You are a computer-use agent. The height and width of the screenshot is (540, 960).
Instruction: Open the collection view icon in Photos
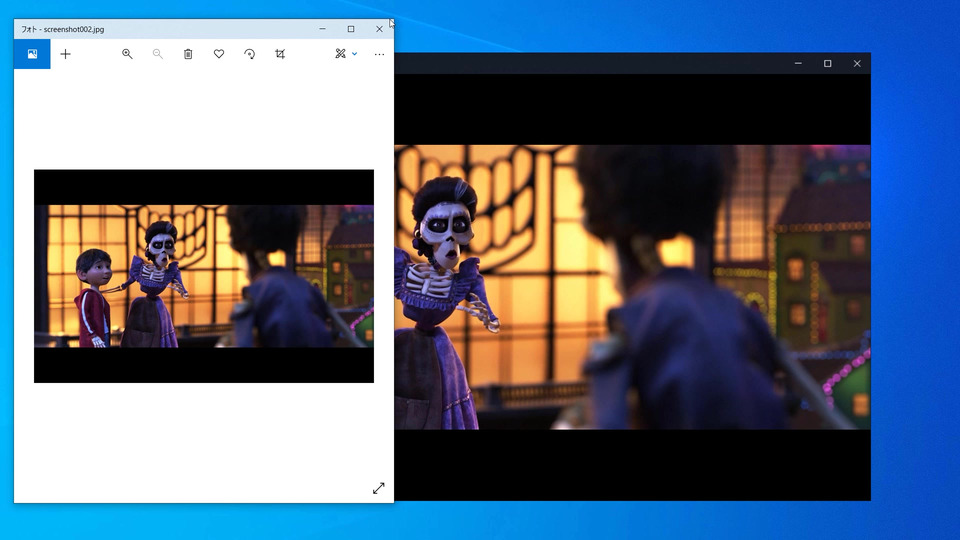pos(32,54)
